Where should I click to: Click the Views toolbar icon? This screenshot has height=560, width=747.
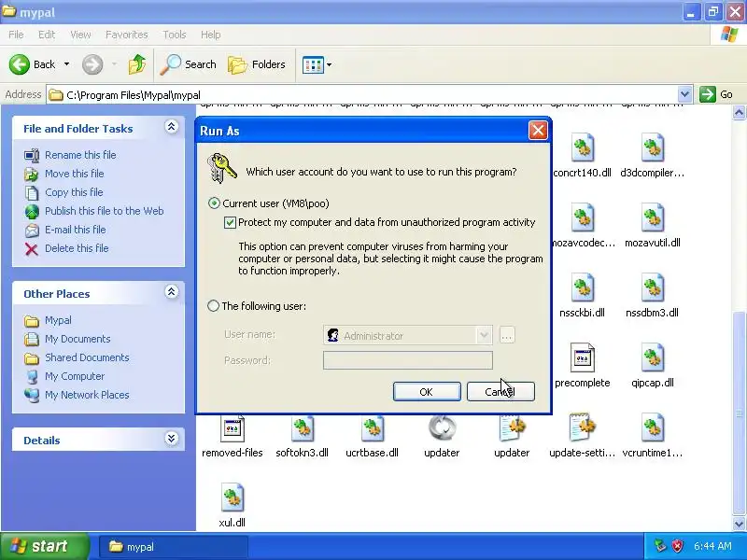pos(313,64)
